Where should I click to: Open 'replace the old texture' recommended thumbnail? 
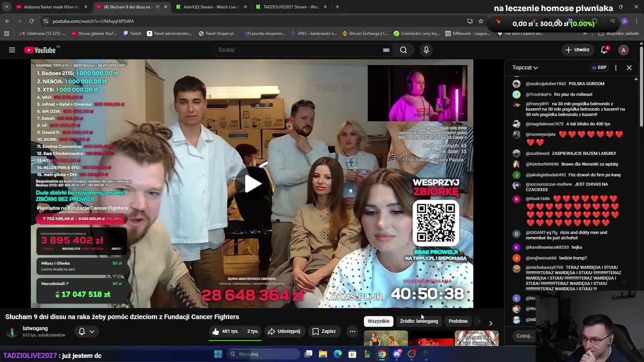476,338
